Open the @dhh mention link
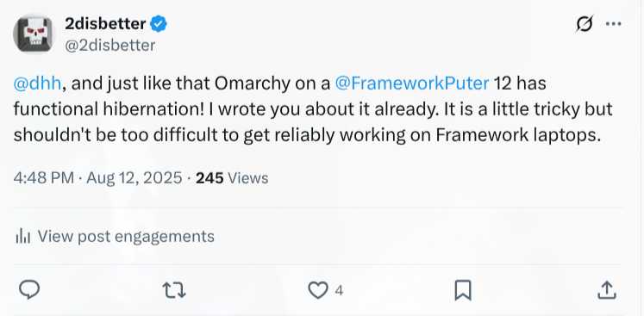 coord(37,84)
